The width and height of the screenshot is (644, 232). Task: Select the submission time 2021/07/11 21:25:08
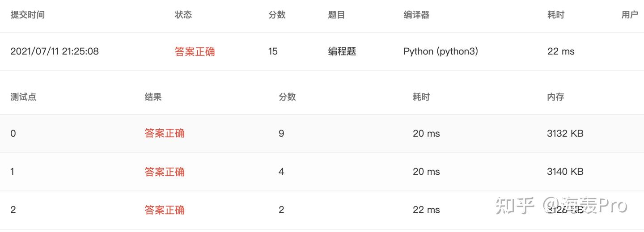click(55, 51)
